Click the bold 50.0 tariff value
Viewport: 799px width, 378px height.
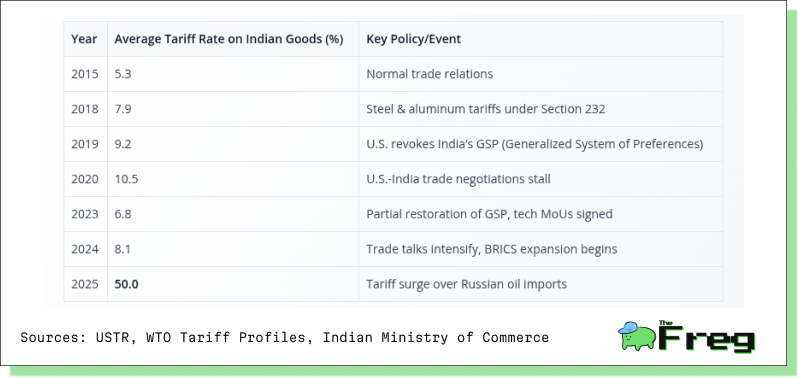tap(126, 284)
